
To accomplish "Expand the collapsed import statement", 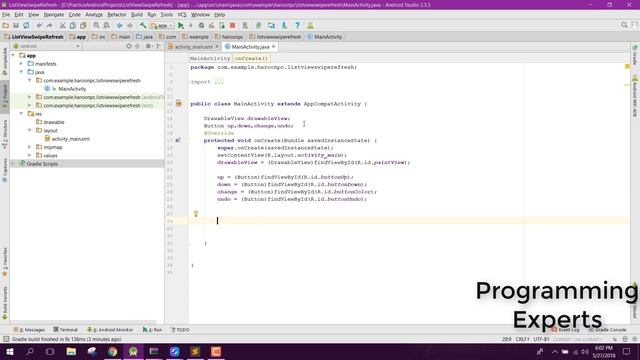I will point(219,82).
